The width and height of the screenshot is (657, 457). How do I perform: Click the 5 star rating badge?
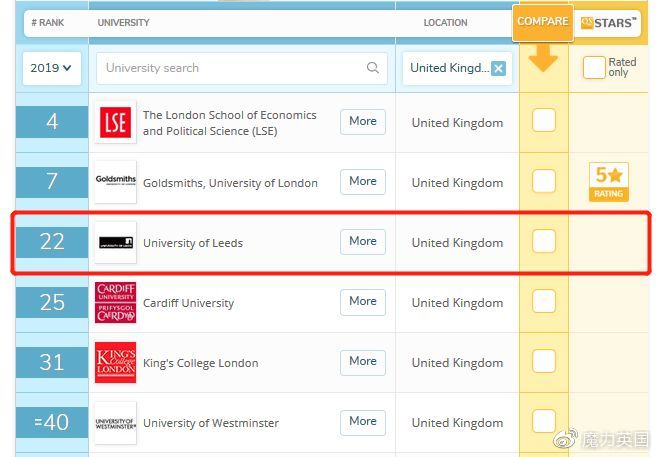(x=608, y=182)
